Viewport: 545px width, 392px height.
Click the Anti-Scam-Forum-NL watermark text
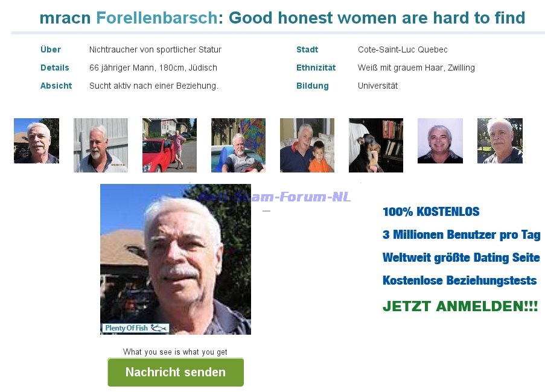point(275,197)
